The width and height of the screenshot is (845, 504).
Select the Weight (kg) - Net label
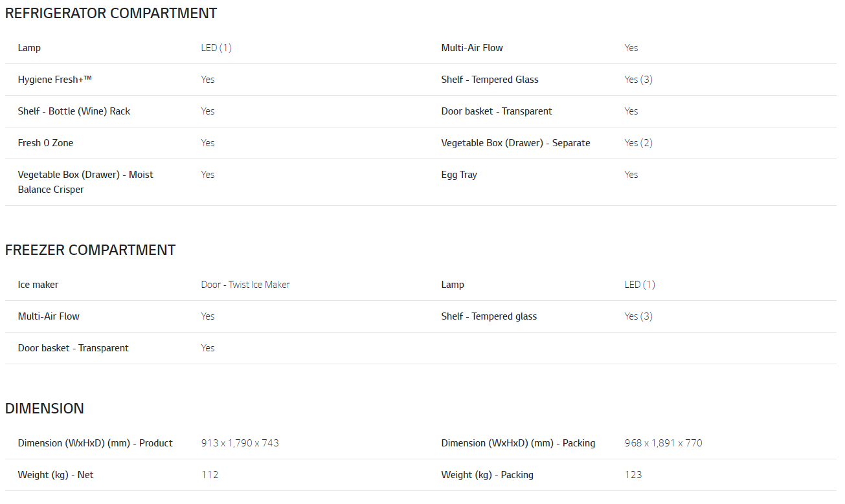56,475
